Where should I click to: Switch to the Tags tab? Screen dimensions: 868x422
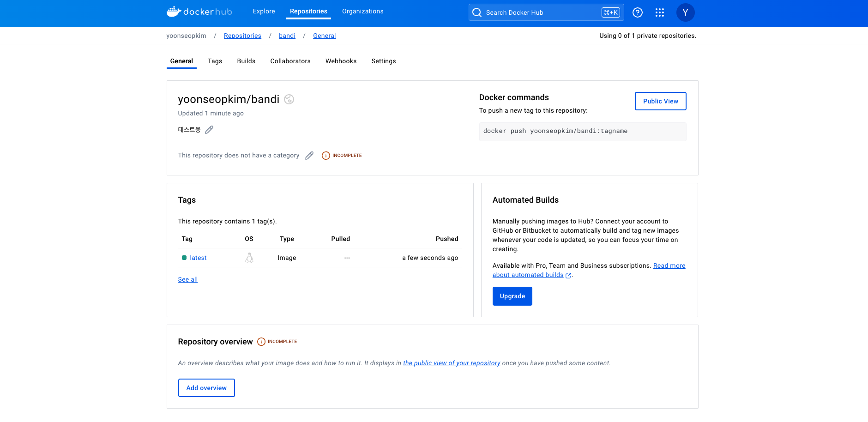(x=215, y=61)
